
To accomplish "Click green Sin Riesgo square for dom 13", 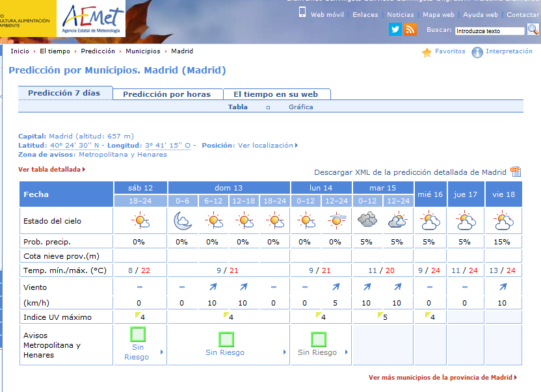I will (226, 339).
